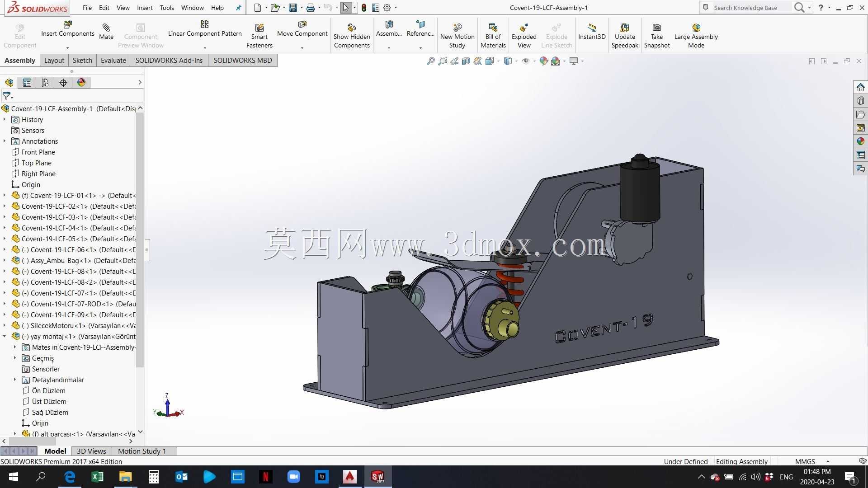Open the Insert menu
This screenshot has height=488, width=868.
(x=145, y=8)
